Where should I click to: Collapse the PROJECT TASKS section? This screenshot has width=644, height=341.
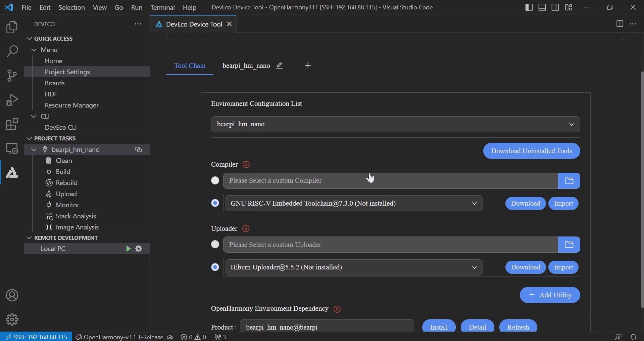tap(55, 138)
